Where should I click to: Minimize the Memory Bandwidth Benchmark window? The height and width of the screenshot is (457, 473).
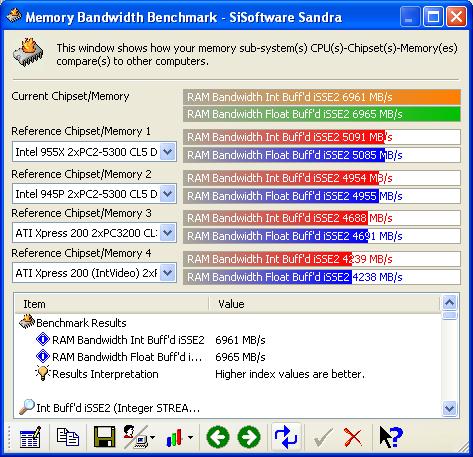(x=410, y=17)
